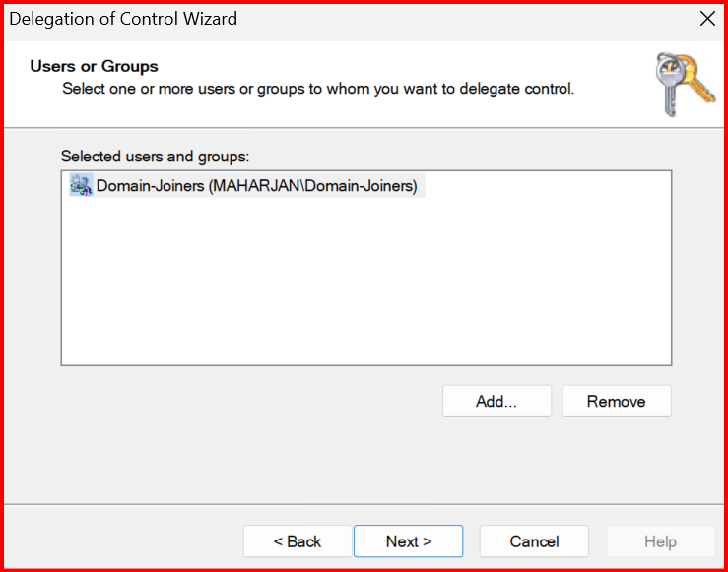Click empty space inside selected users list
Viewport: 728px width, 572px height.
point(364,286)
